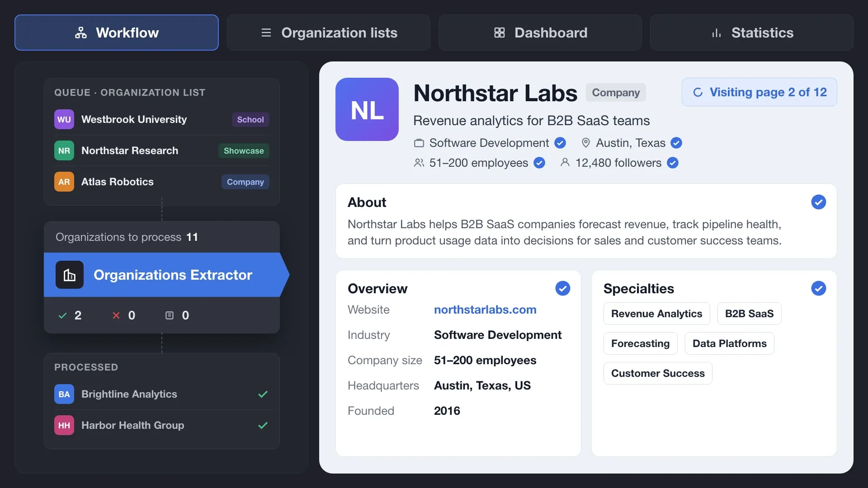Open Brightline Analytics in processed list
Viewport: 868px width, 488px height.
coord(162,394)
